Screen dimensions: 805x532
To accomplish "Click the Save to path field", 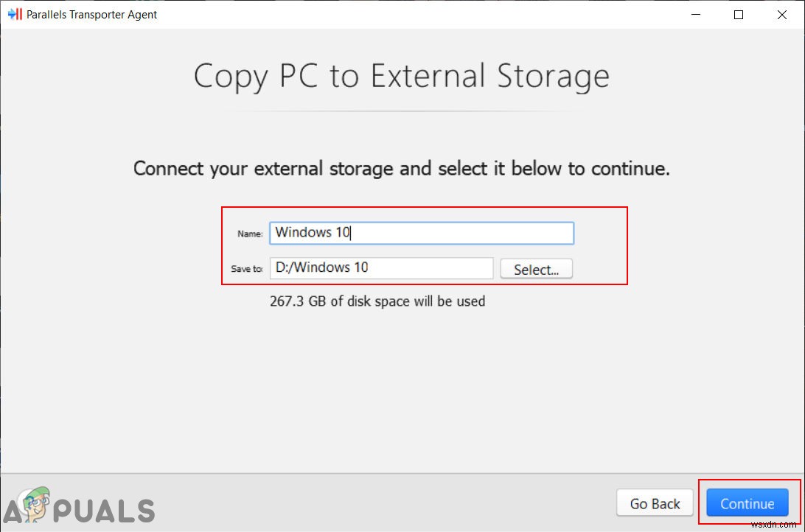I will point(381,267).
